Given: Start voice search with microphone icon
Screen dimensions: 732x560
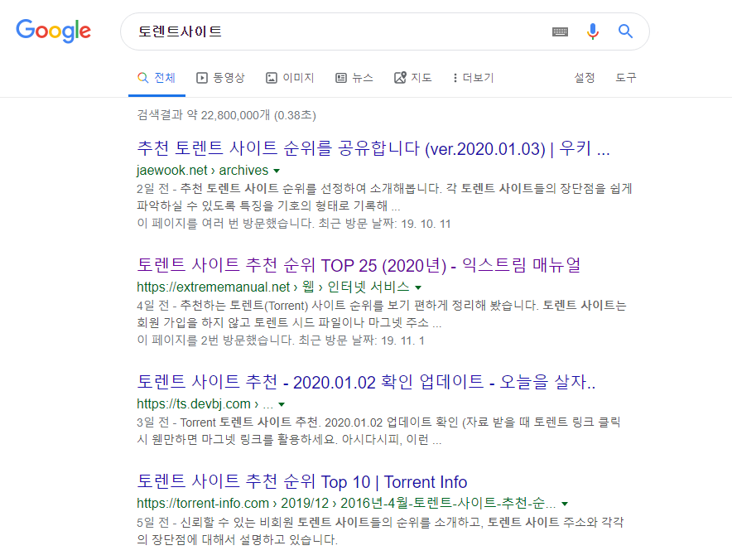Looking at the screenshot, I should [x=592, y=31].
